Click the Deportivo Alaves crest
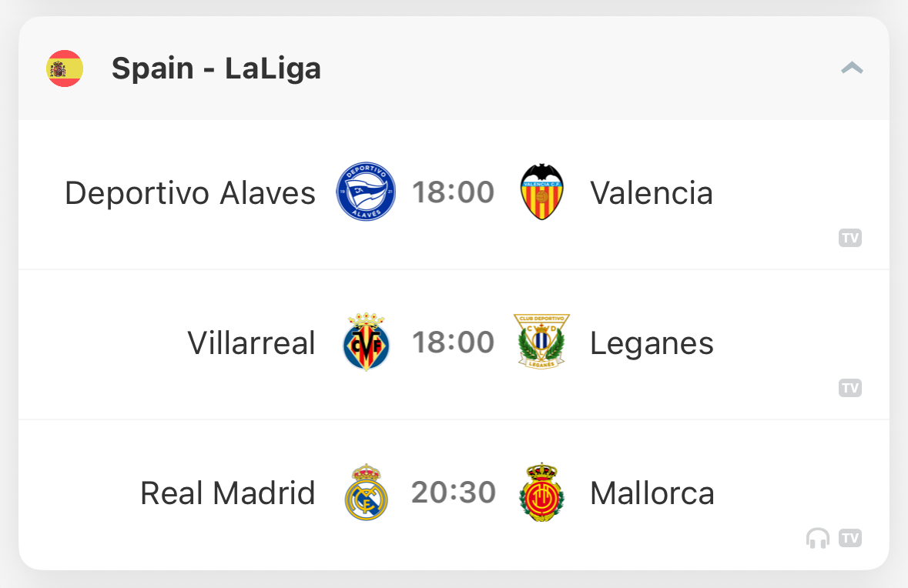The height and width of the screenshot is (588, 908). pyautogui.click(x=366, y=192)
